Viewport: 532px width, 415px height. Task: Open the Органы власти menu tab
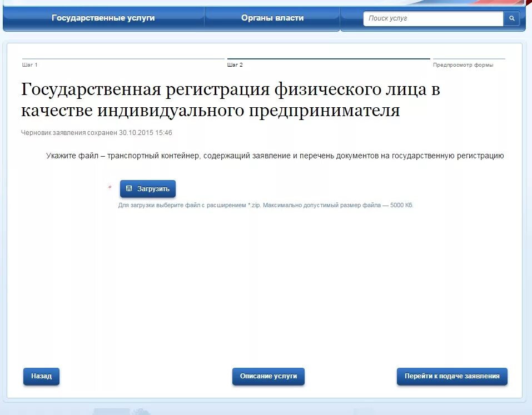[272, 18]
